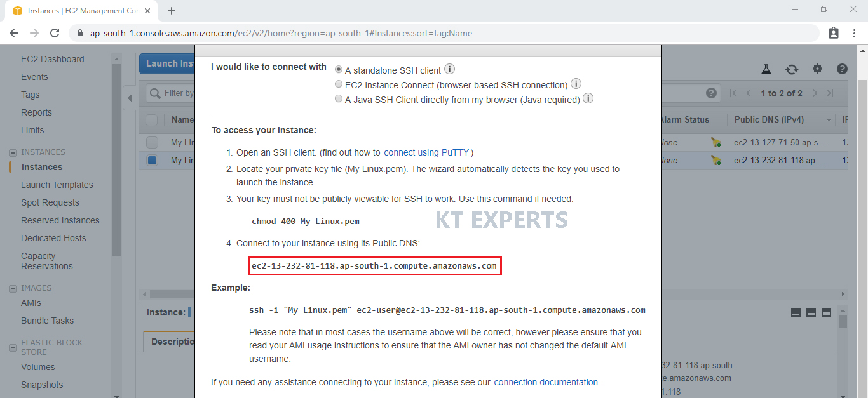Click the chmod 400 My Linux.pem command
The image size is (868, 398).
point(306,222)
